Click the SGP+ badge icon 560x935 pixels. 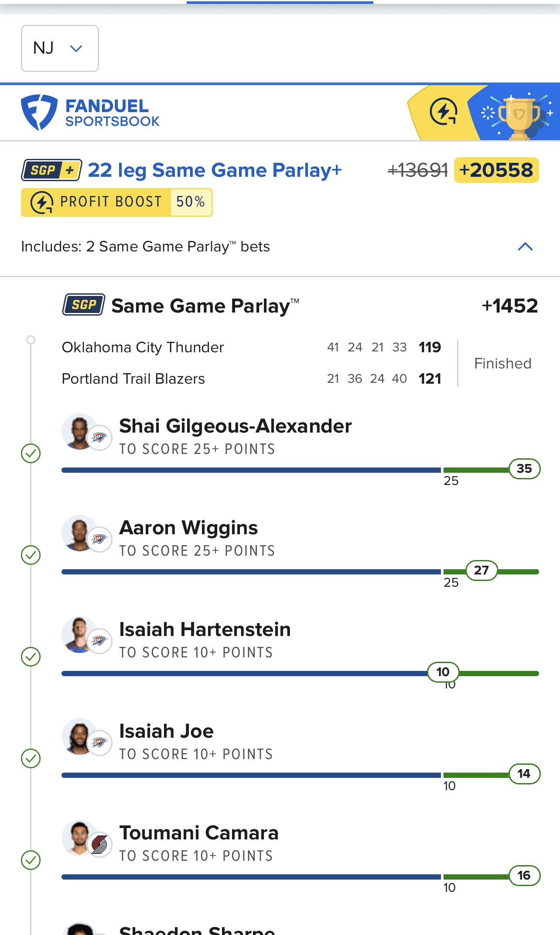(51, 170)
